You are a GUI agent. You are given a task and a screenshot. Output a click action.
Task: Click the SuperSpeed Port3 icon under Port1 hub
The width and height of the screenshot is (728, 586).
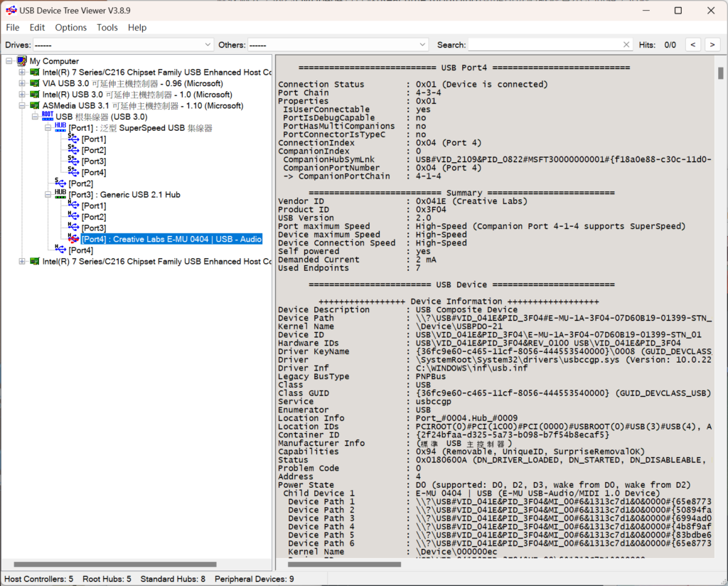(x=73, y=161)
